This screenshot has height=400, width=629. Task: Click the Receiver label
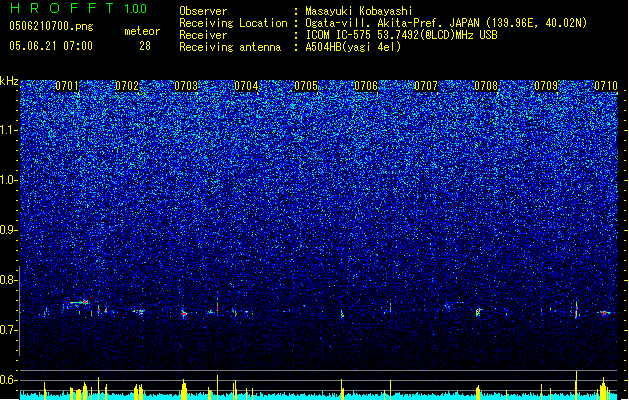click(x=203, y=35)
